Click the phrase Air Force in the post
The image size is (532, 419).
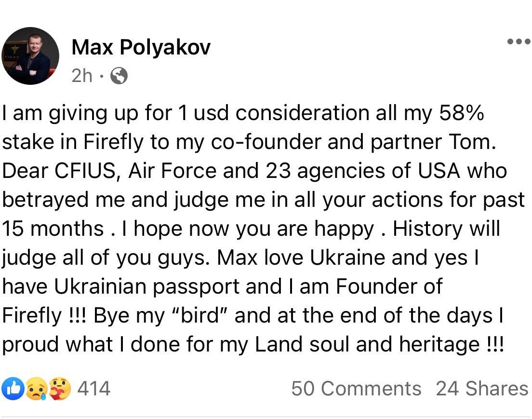click(x=173, y=171)
